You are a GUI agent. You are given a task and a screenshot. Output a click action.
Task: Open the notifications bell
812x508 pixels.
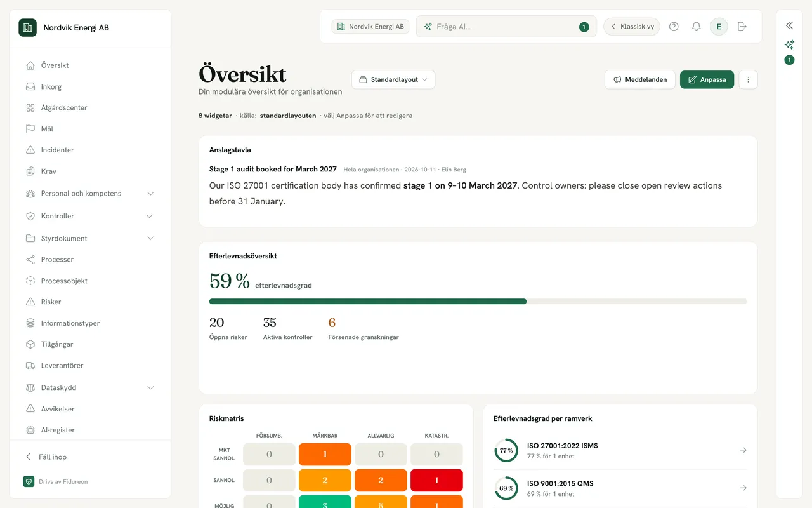click(696, 27)
